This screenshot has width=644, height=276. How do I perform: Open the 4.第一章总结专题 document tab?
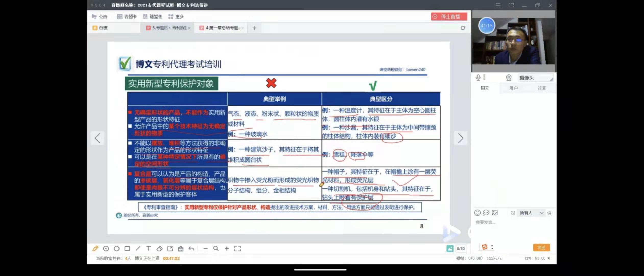(222, 28)
